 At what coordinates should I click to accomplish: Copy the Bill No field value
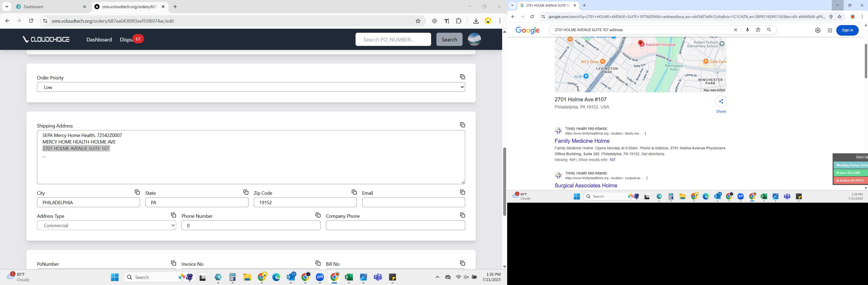462,263
